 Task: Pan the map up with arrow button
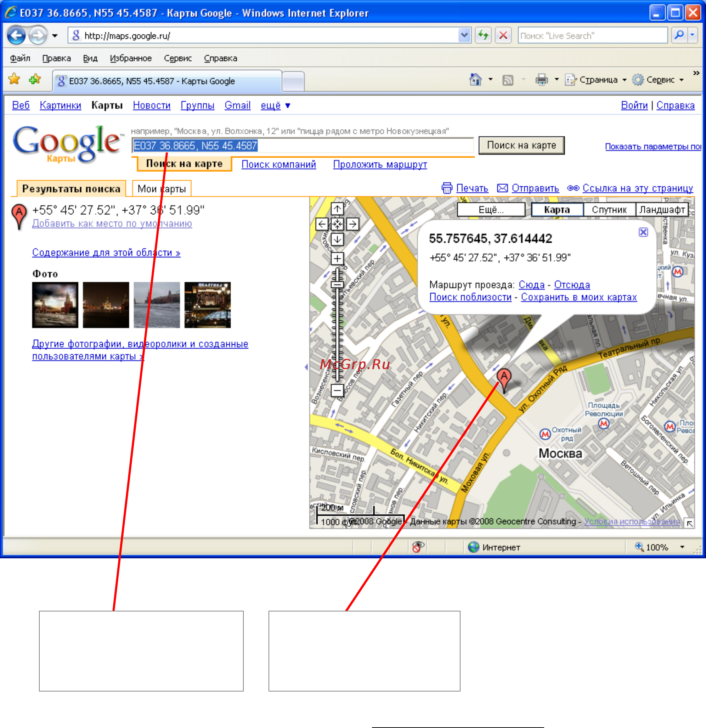coord(337,209)
